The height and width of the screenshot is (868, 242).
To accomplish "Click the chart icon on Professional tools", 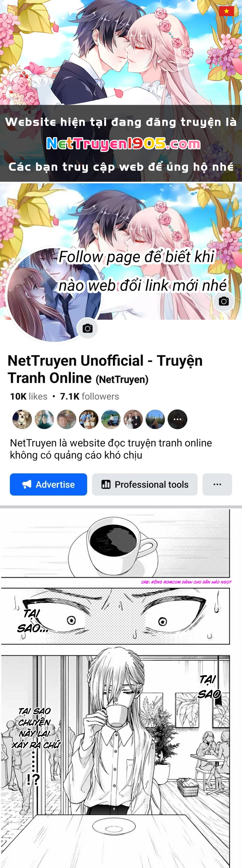I will [106, 485].
